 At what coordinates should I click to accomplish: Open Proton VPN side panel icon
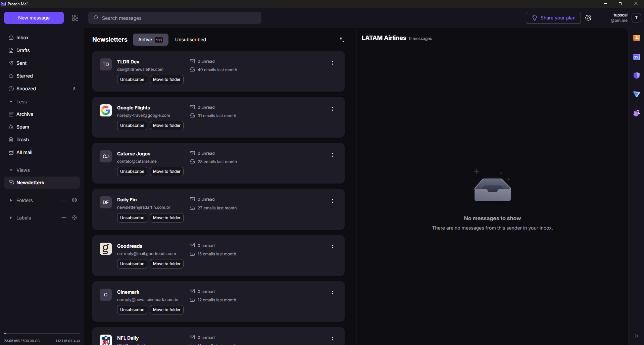(637, 94)
